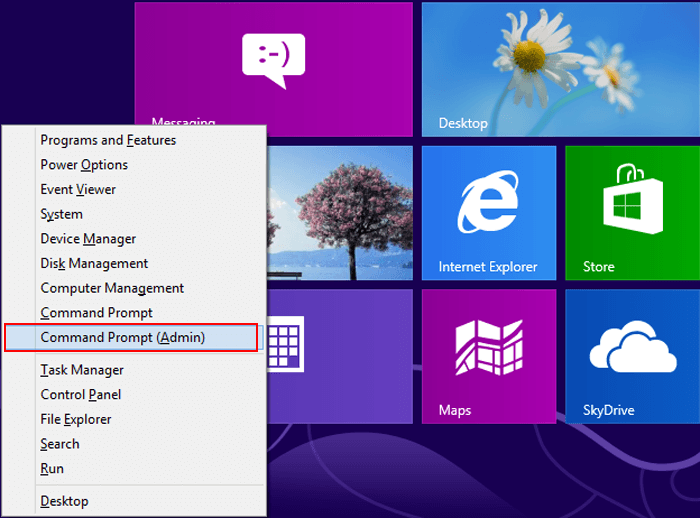Click the SkyDrive tile label text
The height and width of the screenshot is (518, 700).
tap(608, 410)
